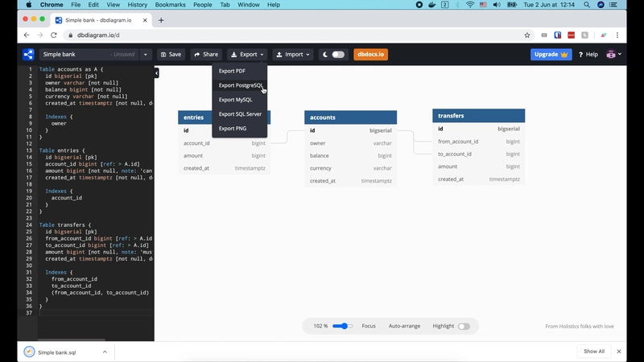644x362 pixels.
Task: Click the editor horizontal scrollbar
Action: (71, 339)
